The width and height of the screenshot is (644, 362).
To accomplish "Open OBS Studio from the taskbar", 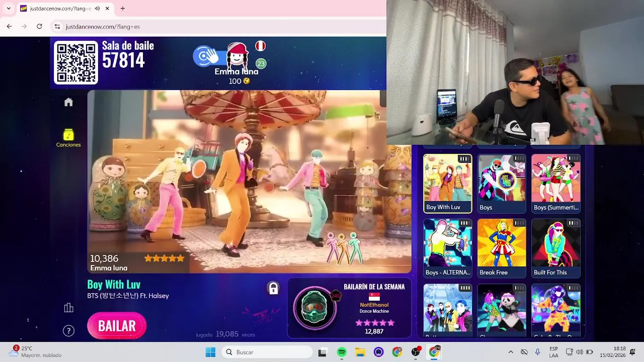I will [416, 352].
